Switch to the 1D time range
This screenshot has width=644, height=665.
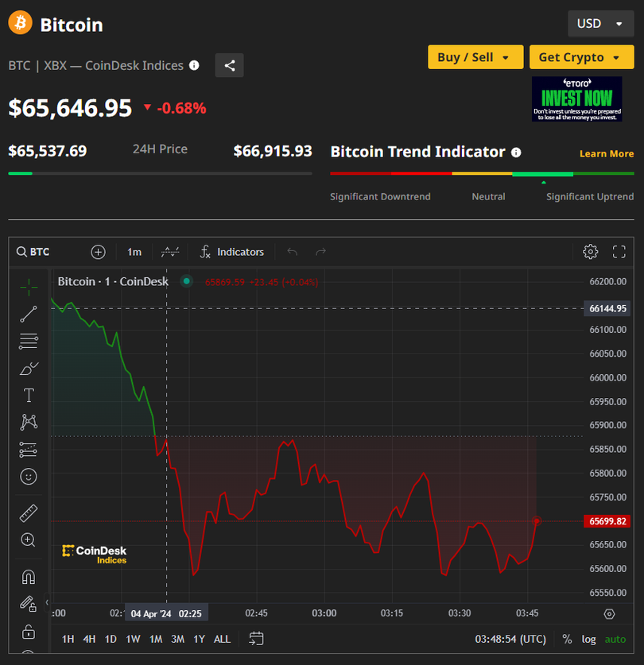(111, 639)
